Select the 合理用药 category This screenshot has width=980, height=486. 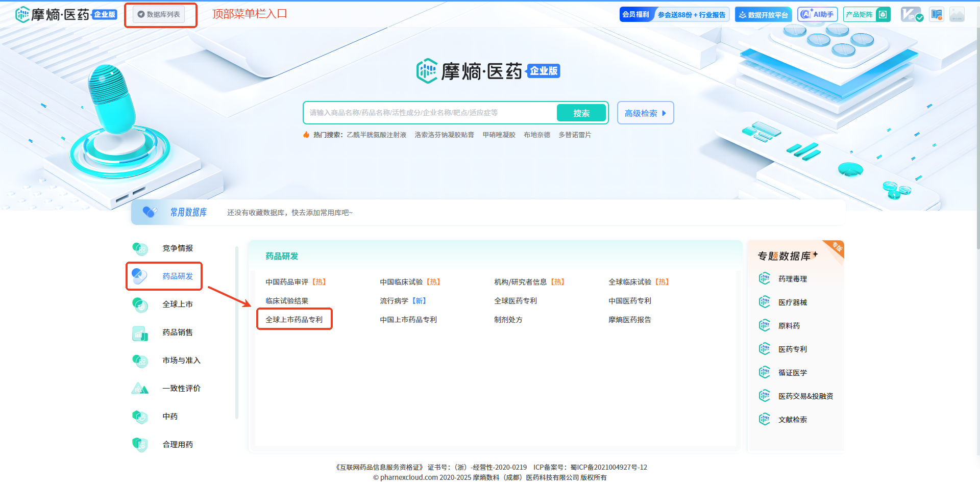coord(178,444)
